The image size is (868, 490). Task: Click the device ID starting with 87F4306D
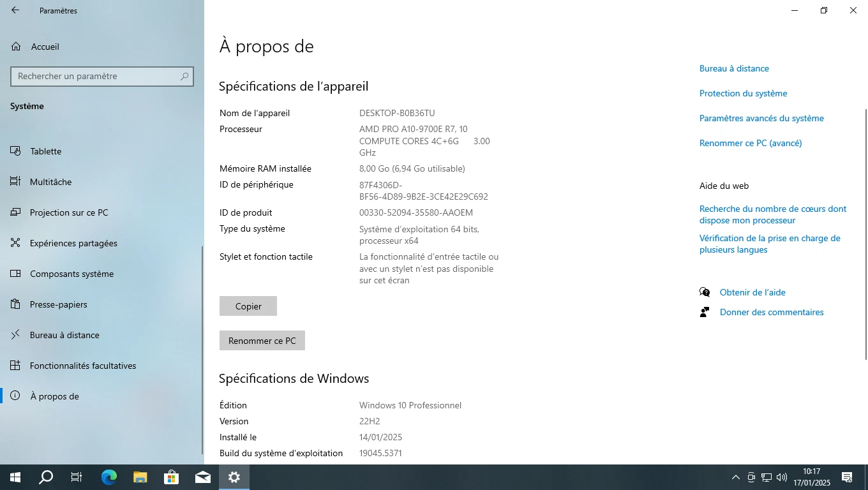(x=424, y=191)
